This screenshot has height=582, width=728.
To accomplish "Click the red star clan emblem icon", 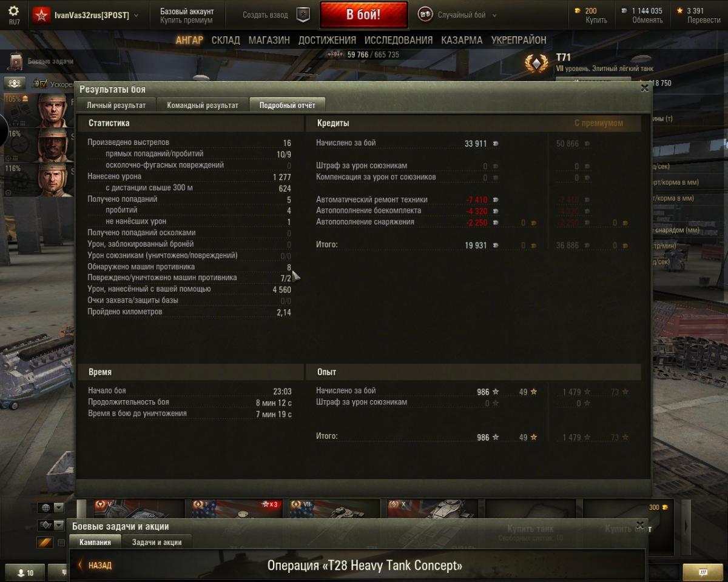I will tap(41, 15).
